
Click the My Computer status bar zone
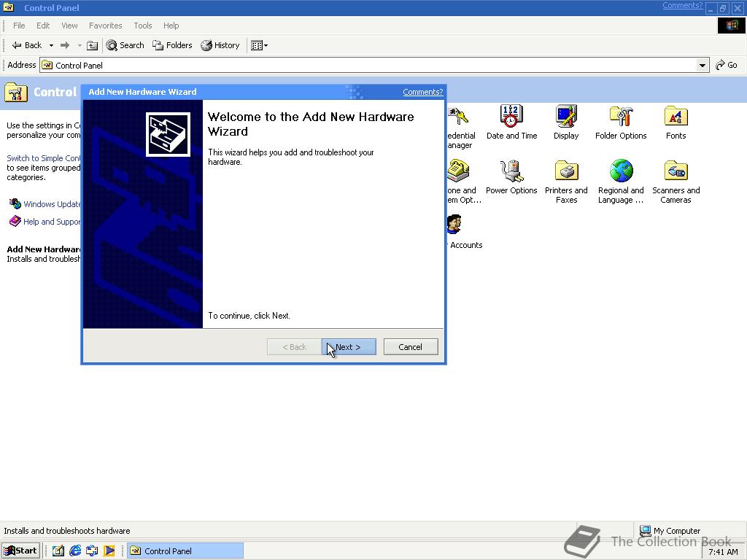coord(670,531)
